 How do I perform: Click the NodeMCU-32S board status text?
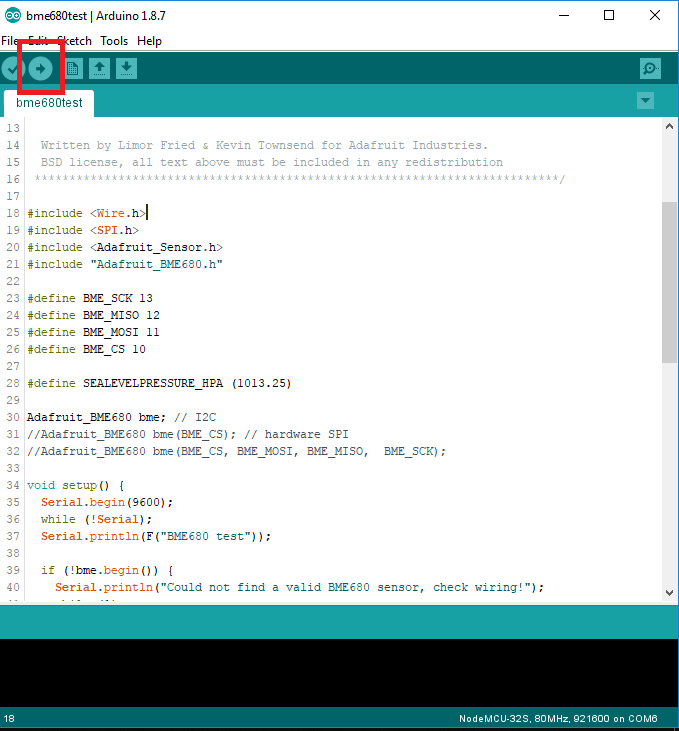tap(558, 718)
